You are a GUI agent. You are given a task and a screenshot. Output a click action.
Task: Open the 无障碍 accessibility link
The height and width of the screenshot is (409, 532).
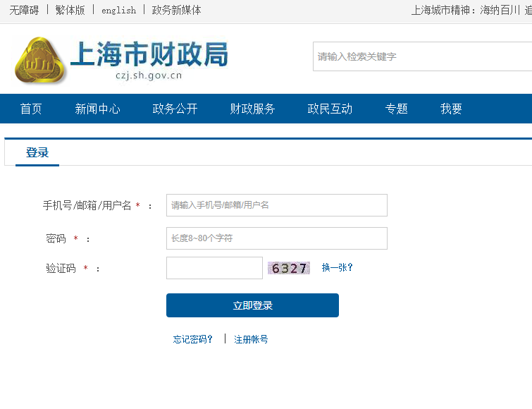(24, 10)
